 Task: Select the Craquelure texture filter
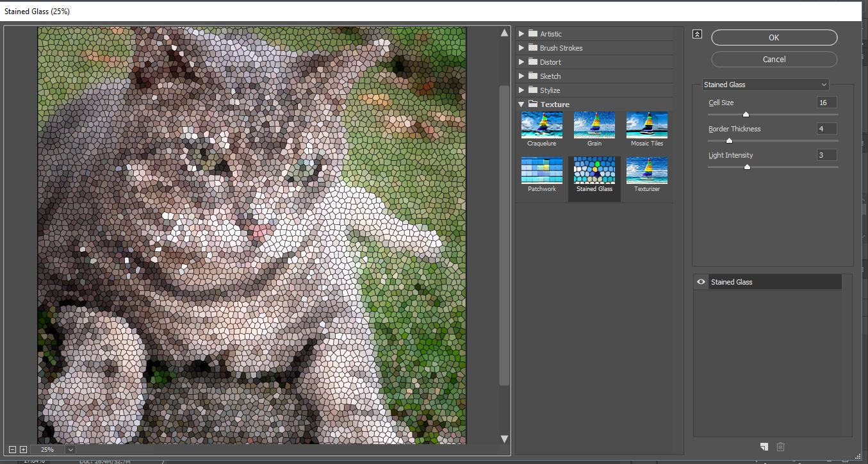pos(541,125)
